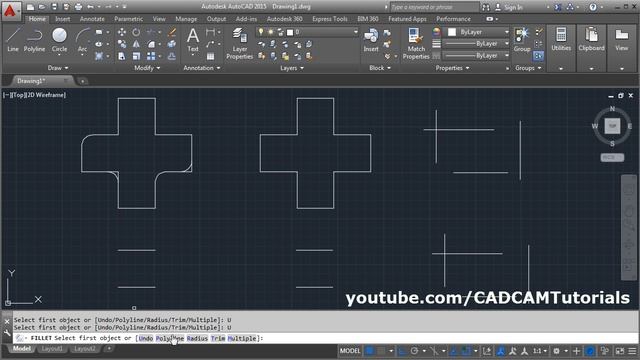Switch to Layout1 tab

coord(52,349)
